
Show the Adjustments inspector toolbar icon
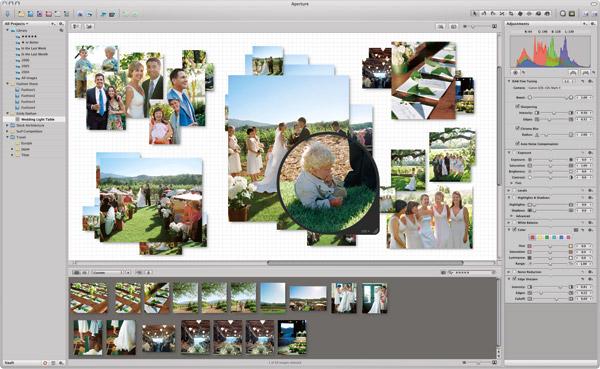point(586,14)
